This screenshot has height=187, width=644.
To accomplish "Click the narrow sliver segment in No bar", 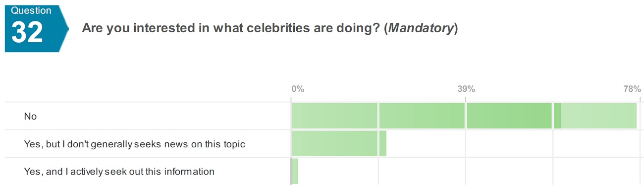I will (x=557, y=116).
